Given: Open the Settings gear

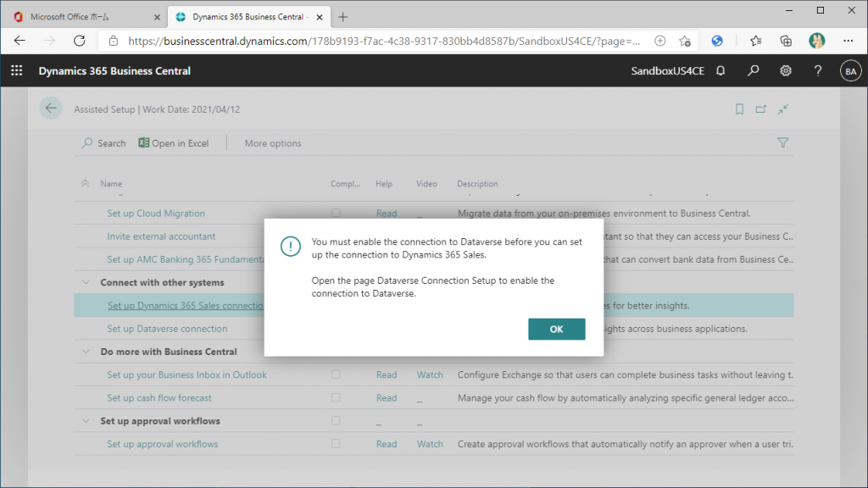Looking at the screenshot, I should click(786, 71).
